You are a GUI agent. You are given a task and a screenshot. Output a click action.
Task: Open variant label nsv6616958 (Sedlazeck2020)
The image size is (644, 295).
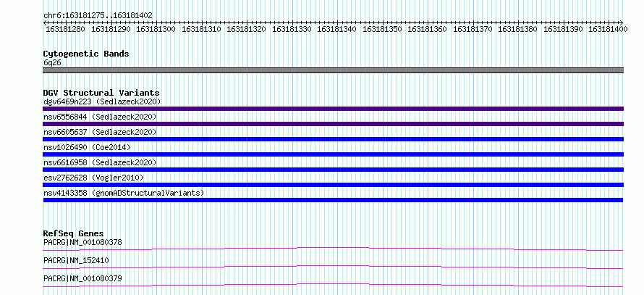click(x=100, y=162)
